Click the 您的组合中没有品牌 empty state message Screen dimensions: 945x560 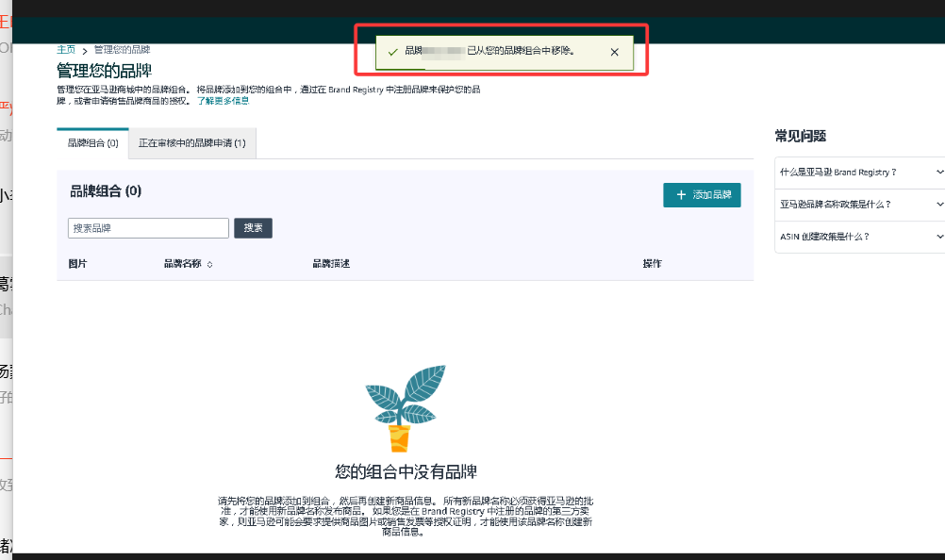[406, 471]
